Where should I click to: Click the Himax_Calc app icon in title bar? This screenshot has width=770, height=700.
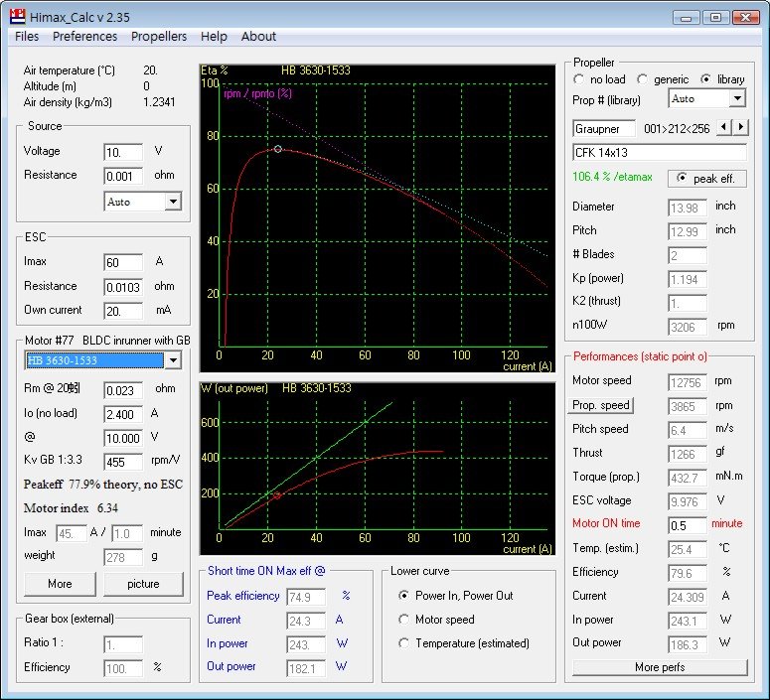(17, 17)
